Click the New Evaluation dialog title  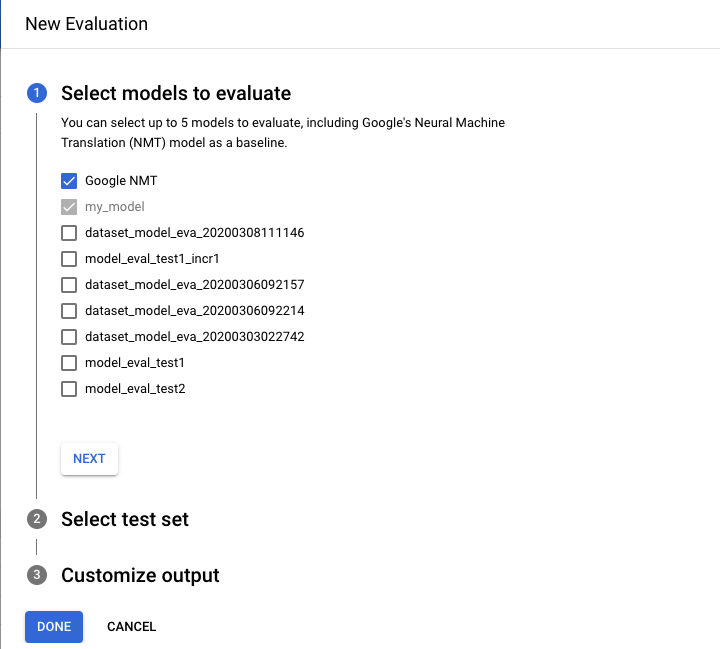pos(86,24)
